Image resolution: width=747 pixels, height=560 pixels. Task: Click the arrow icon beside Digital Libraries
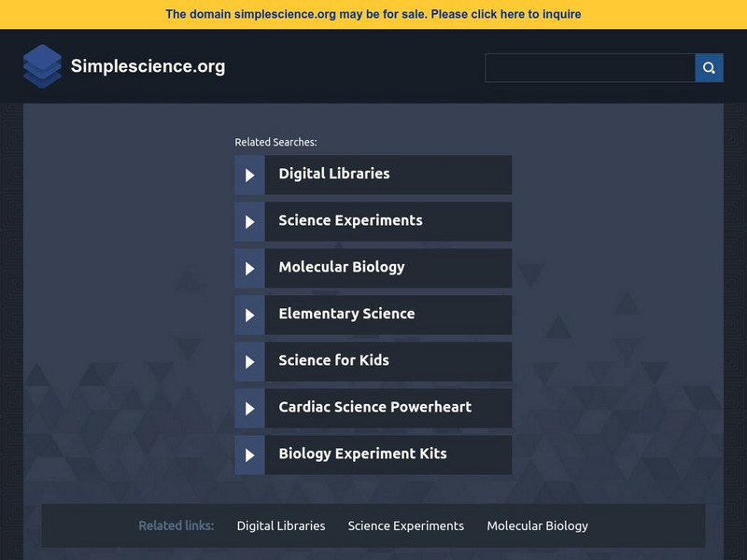pos(249,175)
